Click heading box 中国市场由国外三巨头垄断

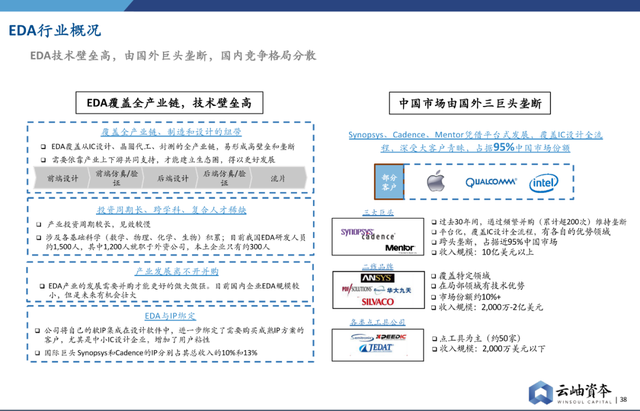point(470,103)
